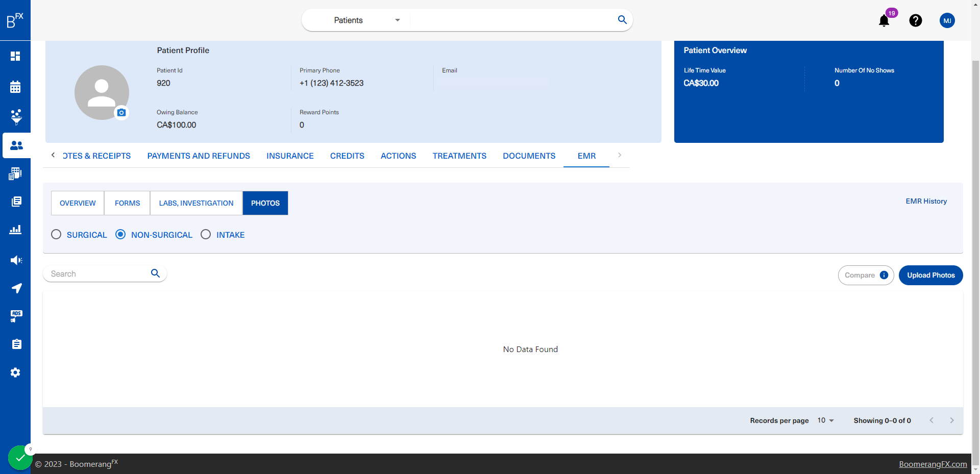This screenshot has height=474, width=980.
Task: Switch to the PAYMENTS AND REFUNDS tab
Action: click(x=199, y=156)
